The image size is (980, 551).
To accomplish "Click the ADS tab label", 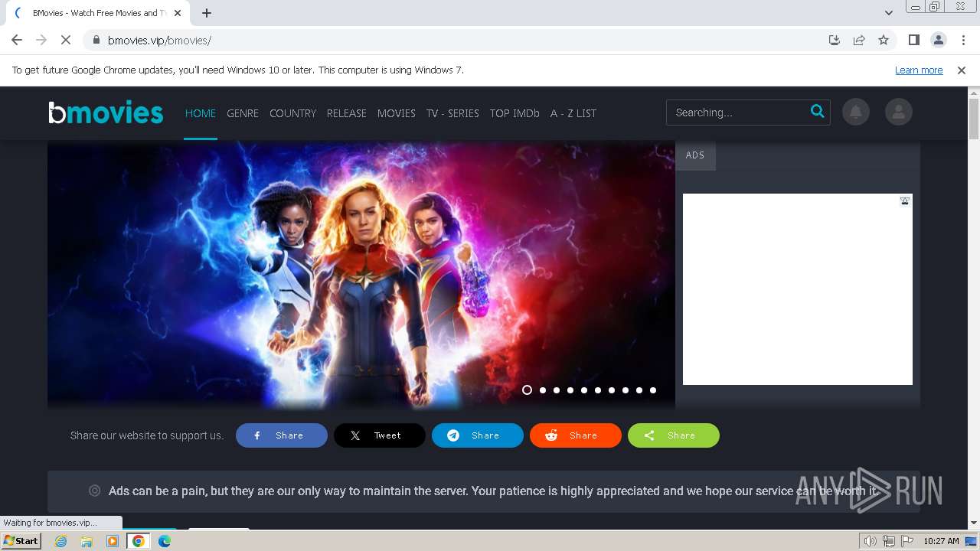I will coord(695,155).
